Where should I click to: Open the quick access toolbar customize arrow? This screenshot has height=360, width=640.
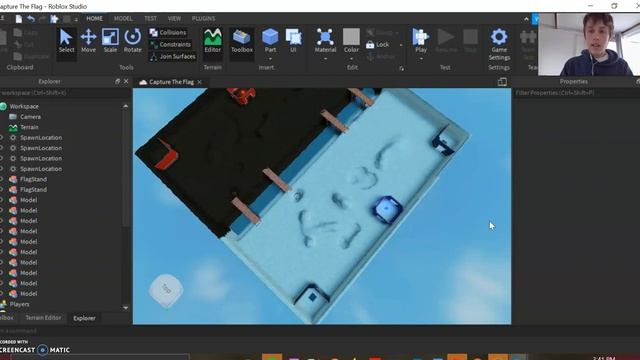pos(76,19)
